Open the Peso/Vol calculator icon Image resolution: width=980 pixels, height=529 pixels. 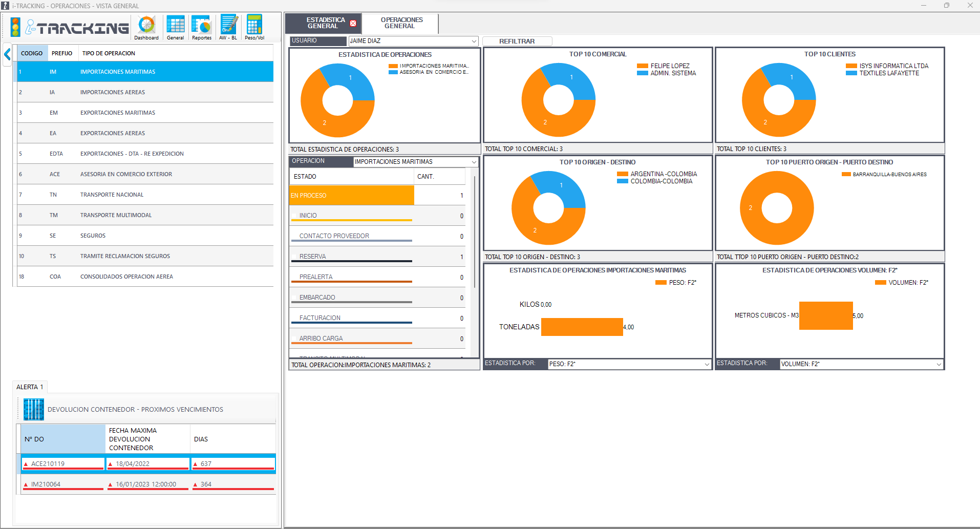254,27
